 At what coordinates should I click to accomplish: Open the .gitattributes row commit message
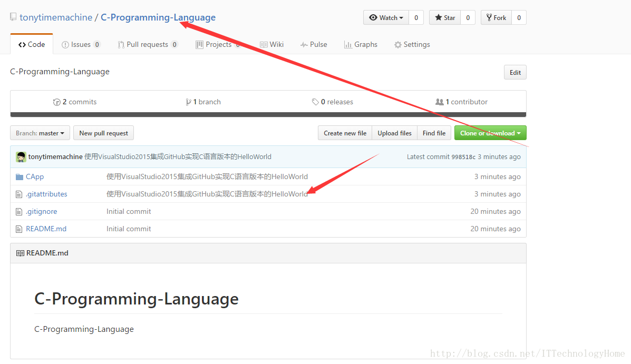click(x=207, y=194)
